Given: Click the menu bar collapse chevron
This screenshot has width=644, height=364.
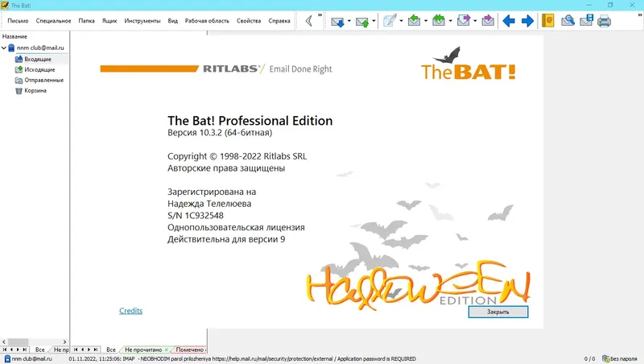Looking at the screenshot, I should point(308,21).
